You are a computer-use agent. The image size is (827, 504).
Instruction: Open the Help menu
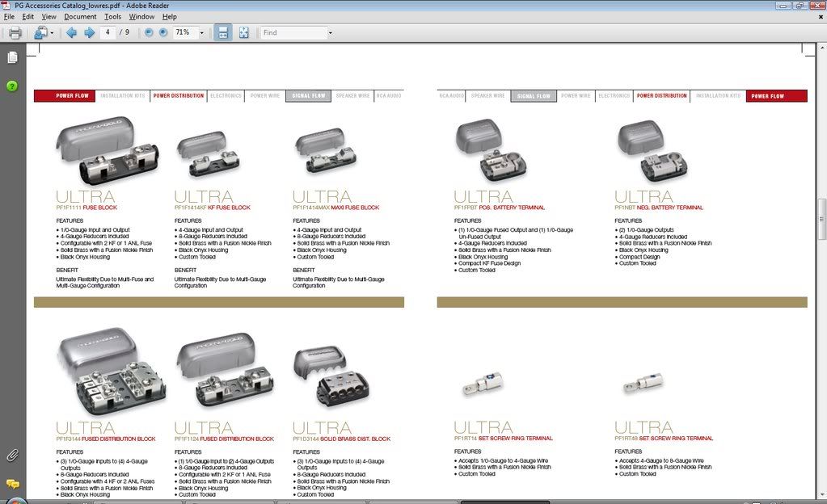pyautogui.click(x=169, y=16)
